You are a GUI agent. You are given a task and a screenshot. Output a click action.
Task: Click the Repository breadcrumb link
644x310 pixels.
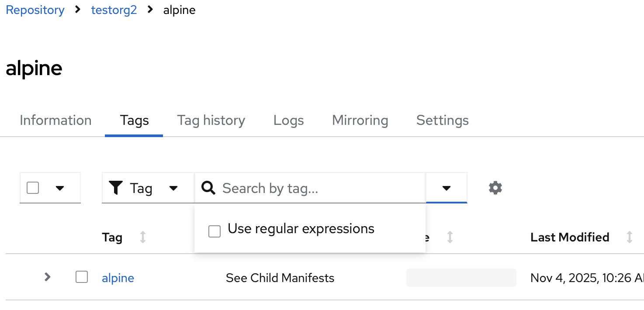click(35, 10)
